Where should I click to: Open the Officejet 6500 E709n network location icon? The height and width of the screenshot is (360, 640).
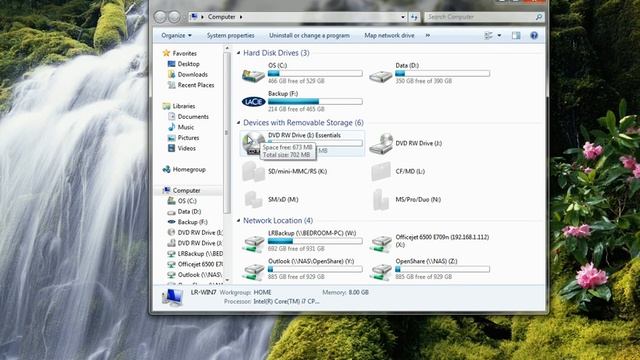coord(381,243)
